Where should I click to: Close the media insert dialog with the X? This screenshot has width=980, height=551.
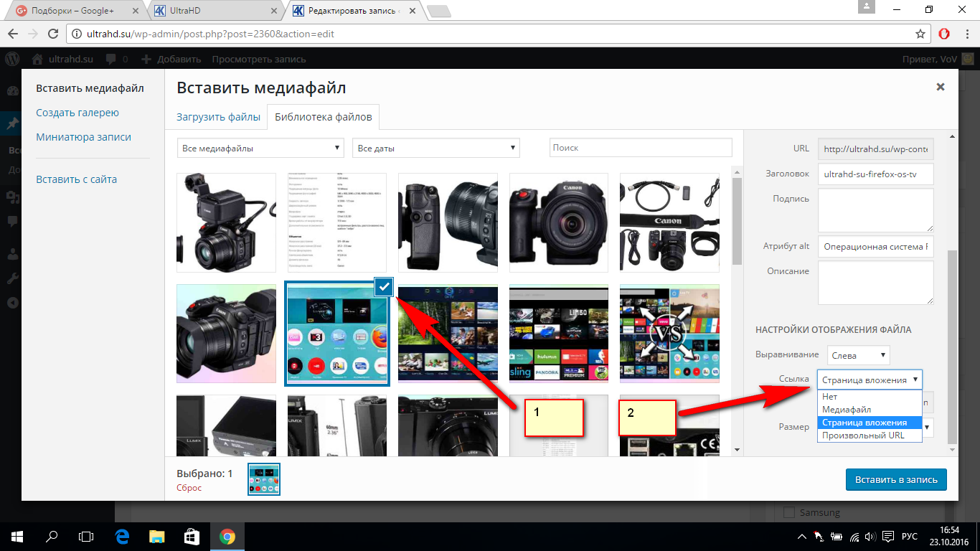(x=941, y=87)
